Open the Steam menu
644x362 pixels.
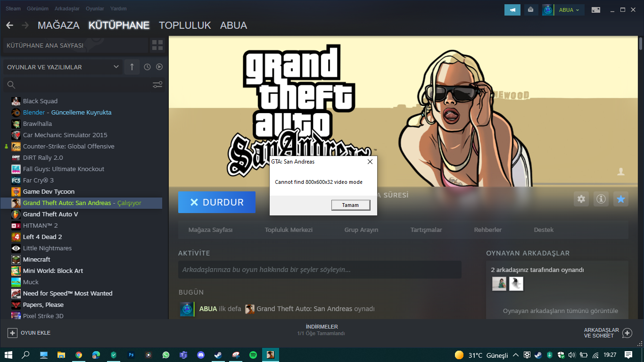[13, 8]
